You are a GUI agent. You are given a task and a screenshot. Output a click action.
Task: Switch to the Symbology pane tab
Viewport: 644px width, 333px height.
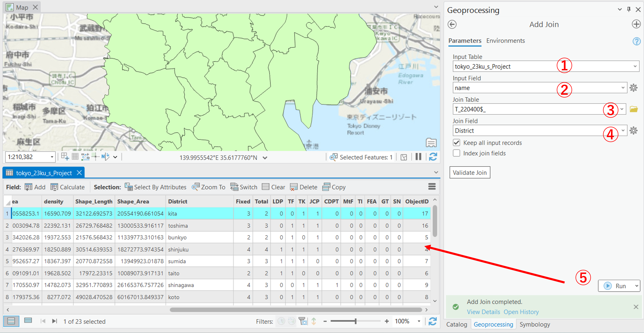click(x=535, y=325)
